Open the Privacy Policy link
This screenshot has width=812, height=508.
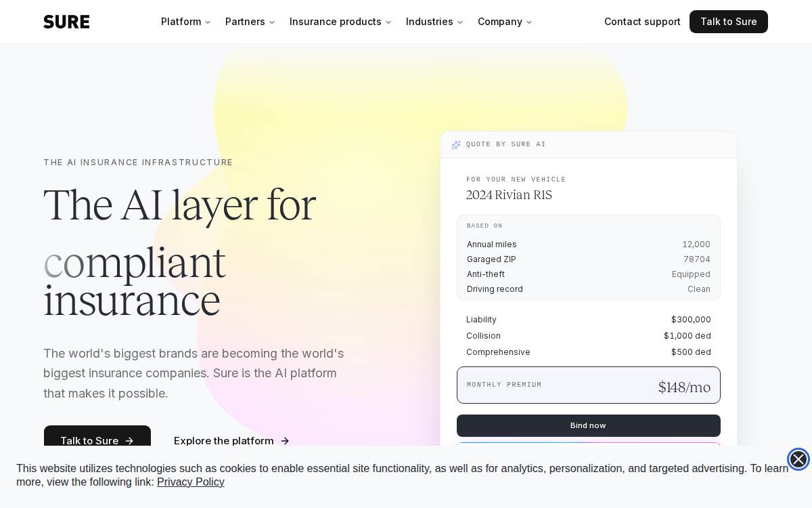click(191, 482)
